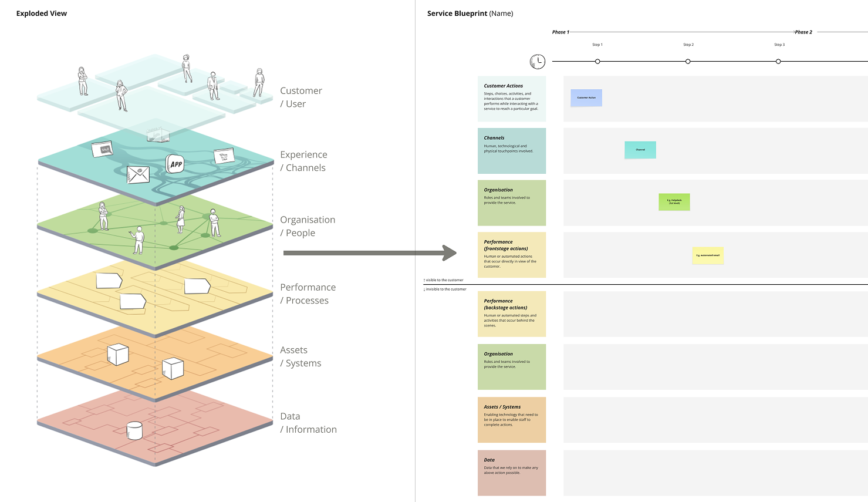This screenshot has width=868, height=502.
Task: Click the Step 3 circle on the timeline
Action: pos(778,62)
